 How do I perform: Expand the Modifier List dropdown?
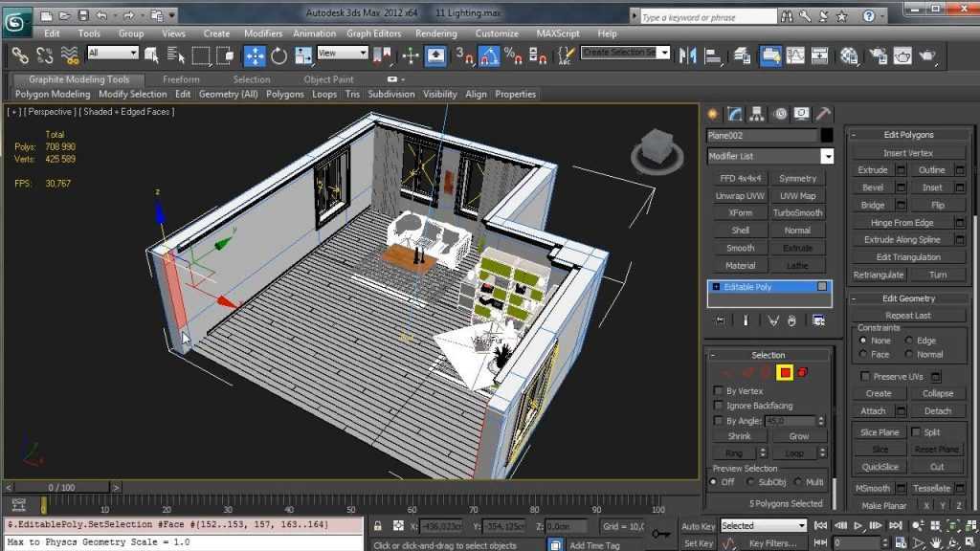[826, 156]
